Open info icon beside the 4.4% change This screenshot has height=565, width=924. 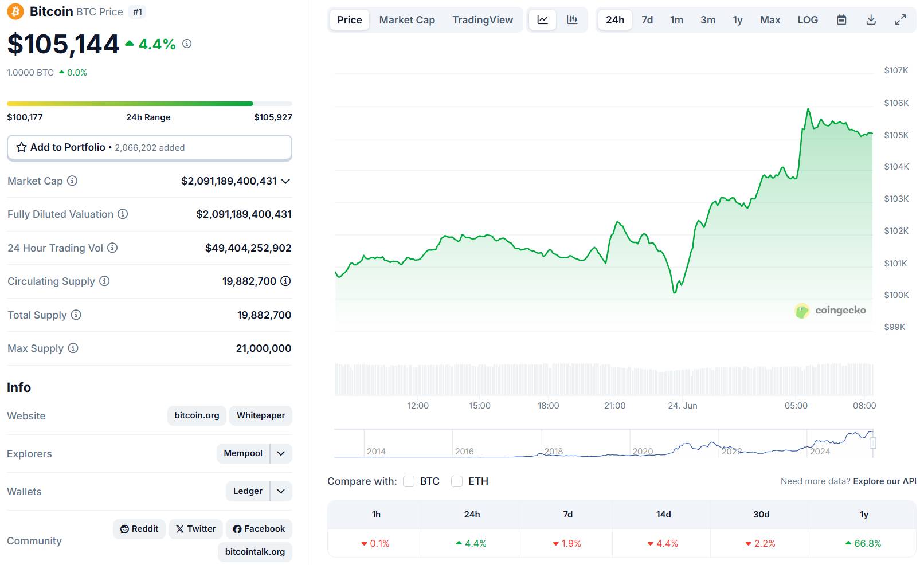click(187, 44)
